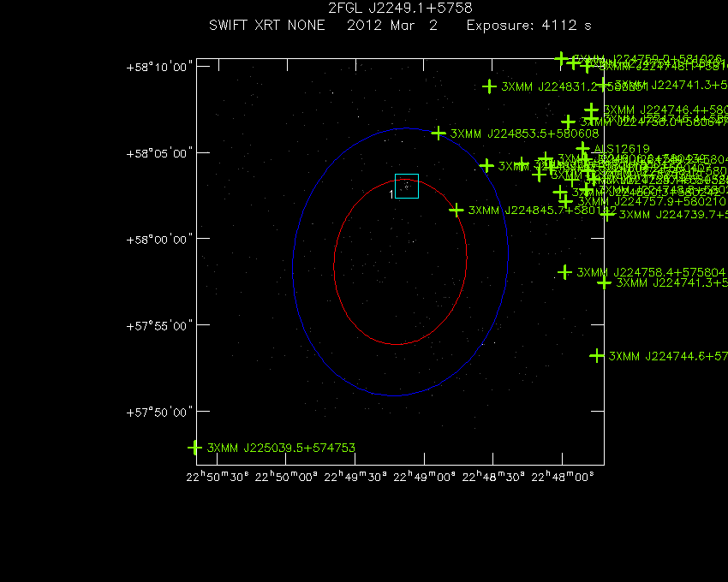Click the right ascension label 22h48m00s
This screenshot has width=728, height=582.
point(562,477)
